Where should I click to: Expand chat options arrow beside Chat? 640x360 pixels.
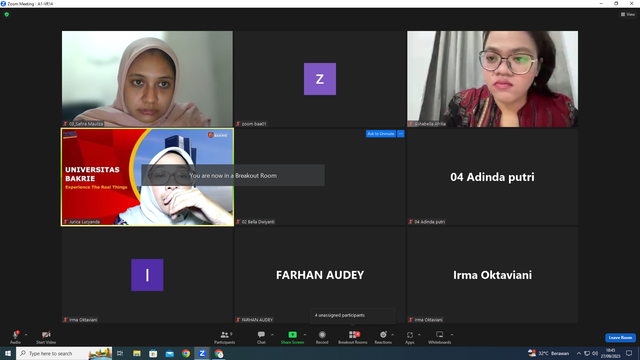(x=272, y=335)
